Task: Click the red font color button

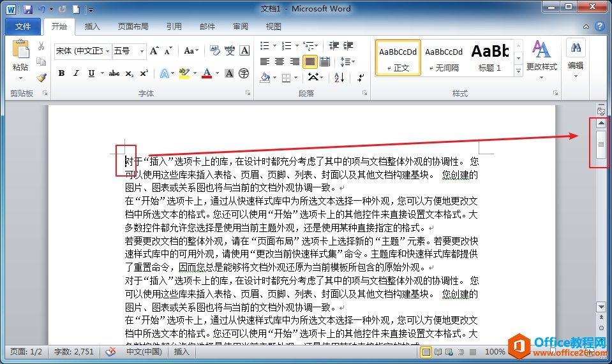Action: pos(207,73)
